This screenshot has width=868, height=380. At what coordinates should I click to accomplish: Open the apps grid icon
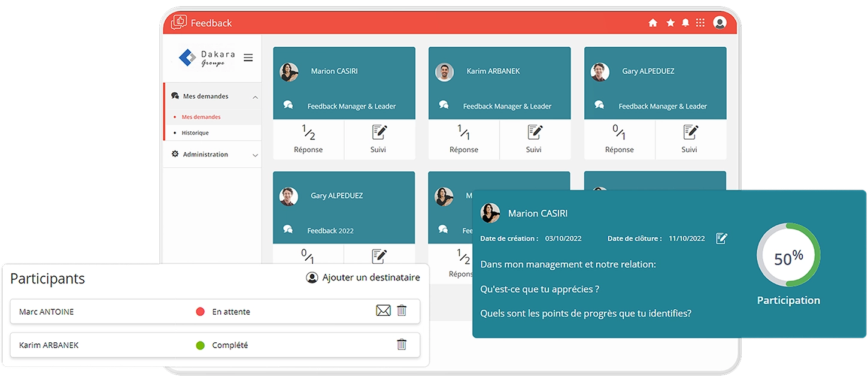[700, 23]
